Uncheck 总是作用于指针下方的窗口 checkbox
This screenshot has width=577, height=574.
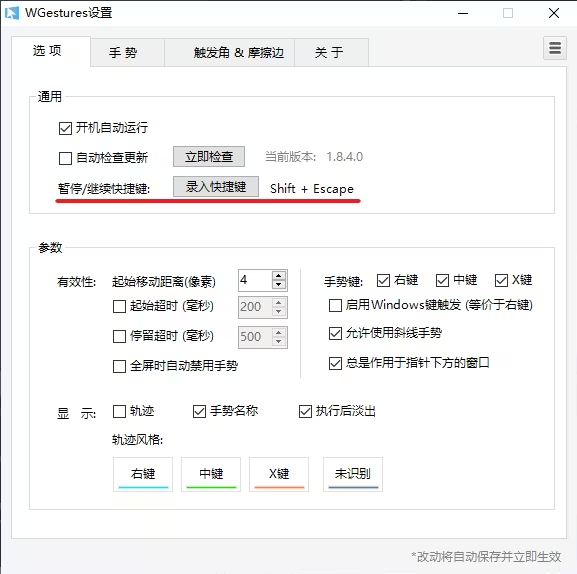(335, 364)
